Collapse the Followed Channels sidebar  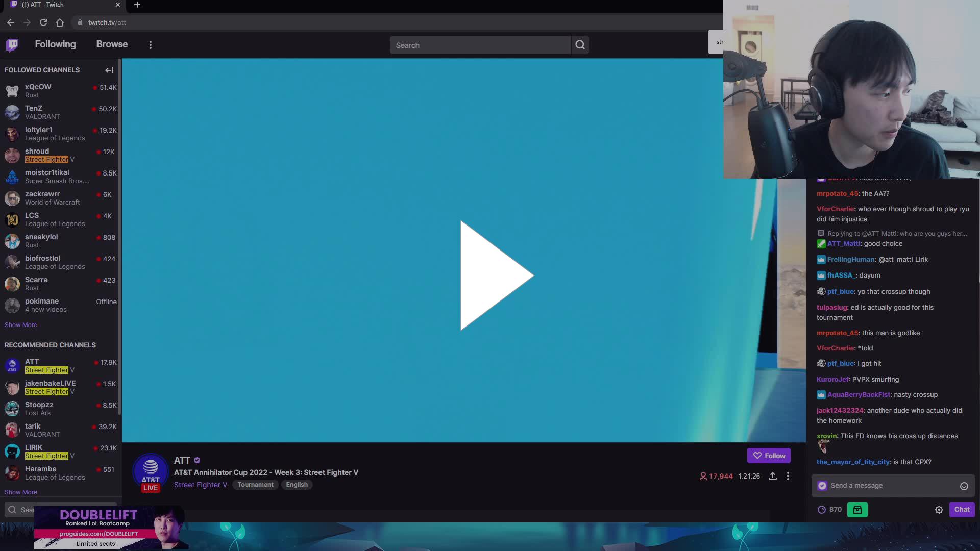click(x=109, y=70)
